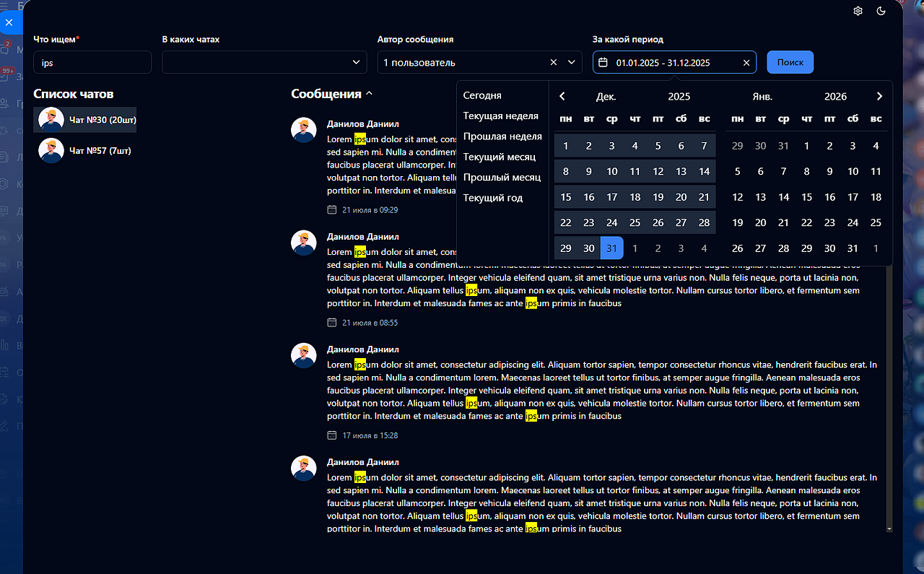Viewport: 924px width, 574px height.
Task: Select January 22 in the 2026 calendar
Action: tap(807, 223)
